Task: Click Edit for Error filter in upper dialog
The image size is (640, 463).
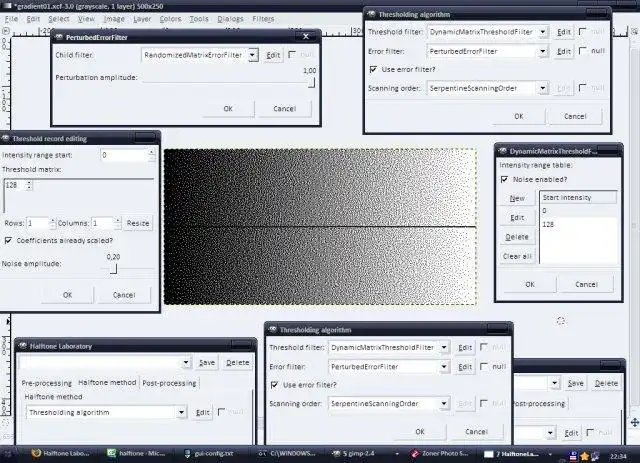Action: 564,51
